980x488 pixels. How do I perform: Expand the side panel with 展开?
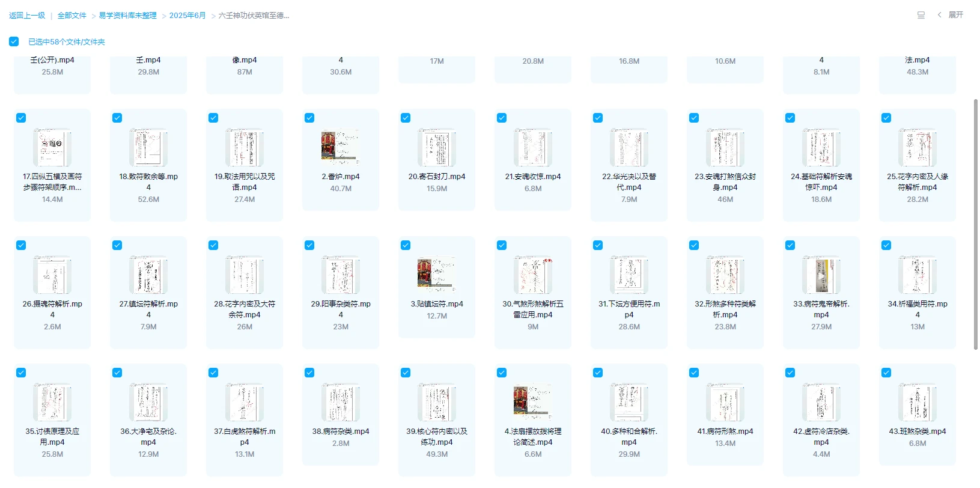(955, 15)
